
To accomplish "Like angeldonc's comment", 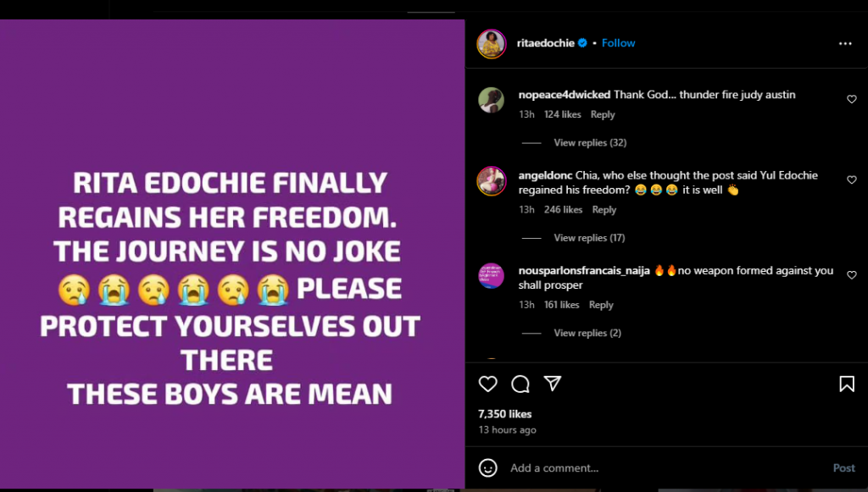I will (x=852, y=180).
